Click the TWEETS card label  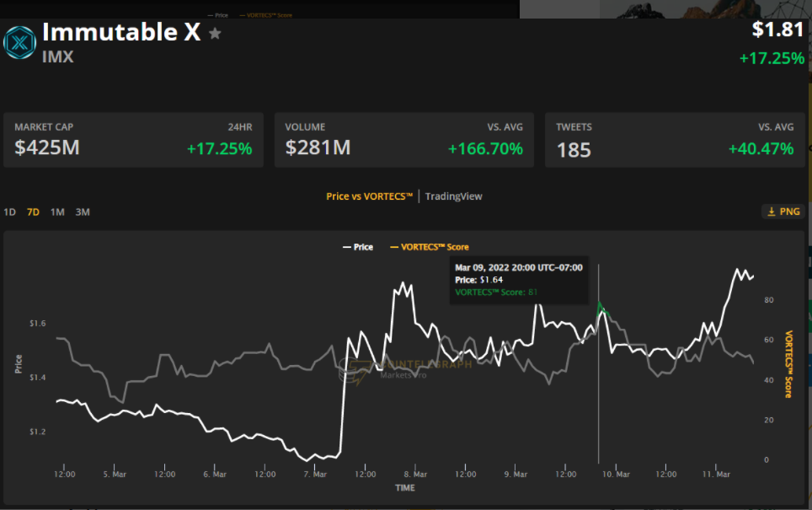[x=574, y=127]
